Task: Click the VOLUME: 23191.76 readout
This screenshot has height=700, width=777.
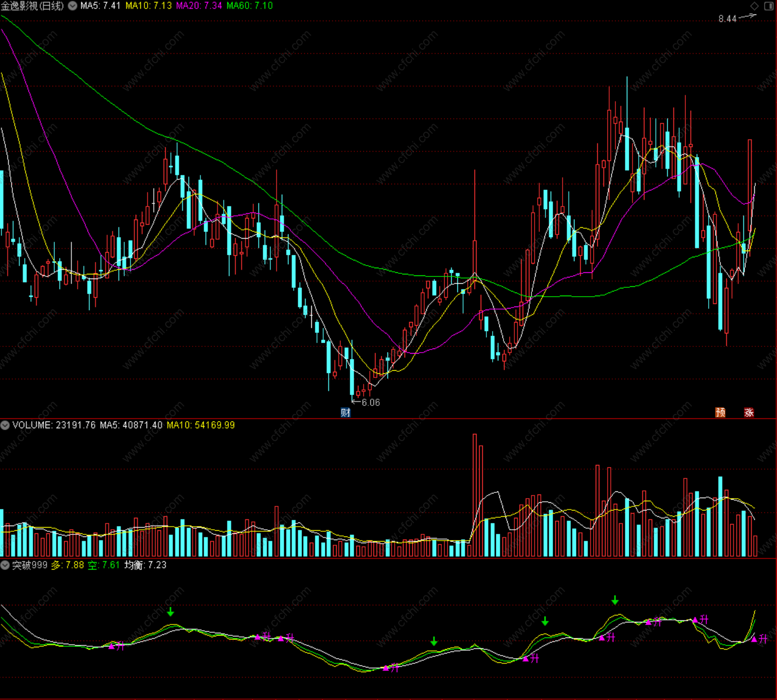Action: 54,425
